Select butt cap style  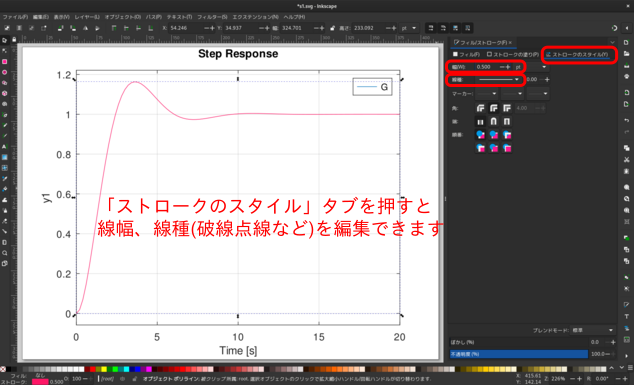pyautogui.click(x=480, y=121)
